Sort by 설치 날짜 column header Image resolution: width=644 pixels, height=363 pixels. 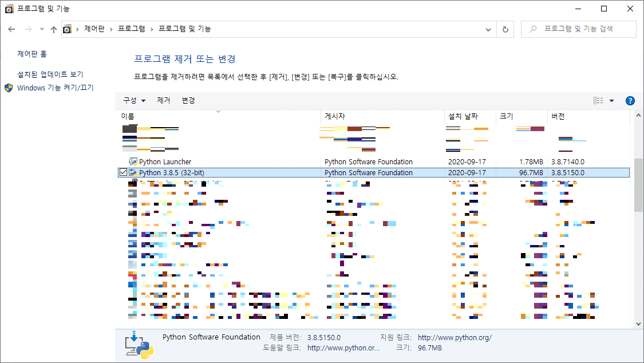[470, 117]
